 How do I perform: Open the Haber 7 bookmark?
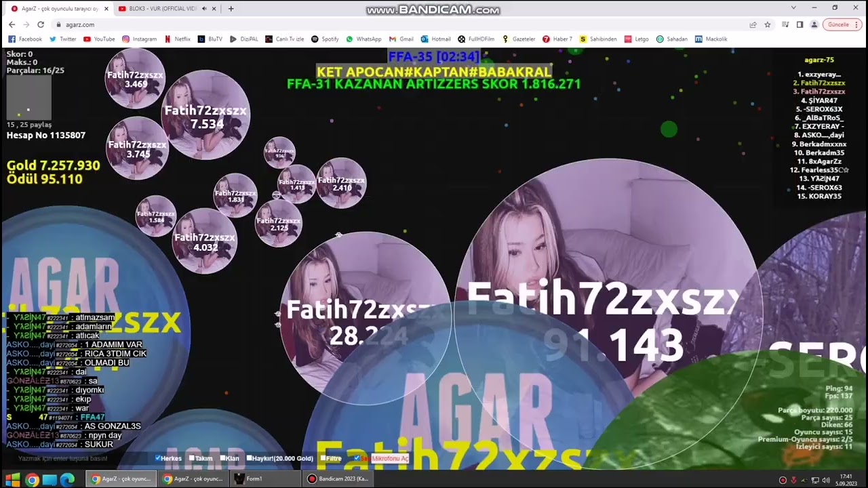point(557,39)
